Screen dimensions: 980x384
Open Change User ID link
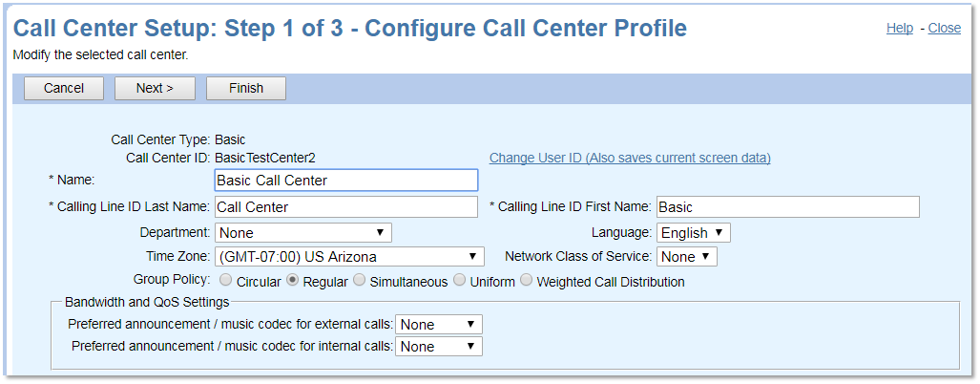click(630, 158)
